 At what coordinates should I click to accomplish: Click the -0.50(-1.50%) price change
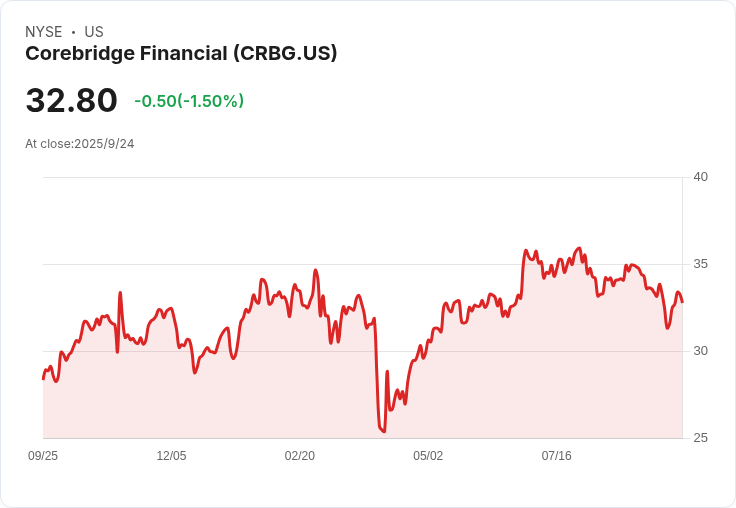[x=189, y=101]
